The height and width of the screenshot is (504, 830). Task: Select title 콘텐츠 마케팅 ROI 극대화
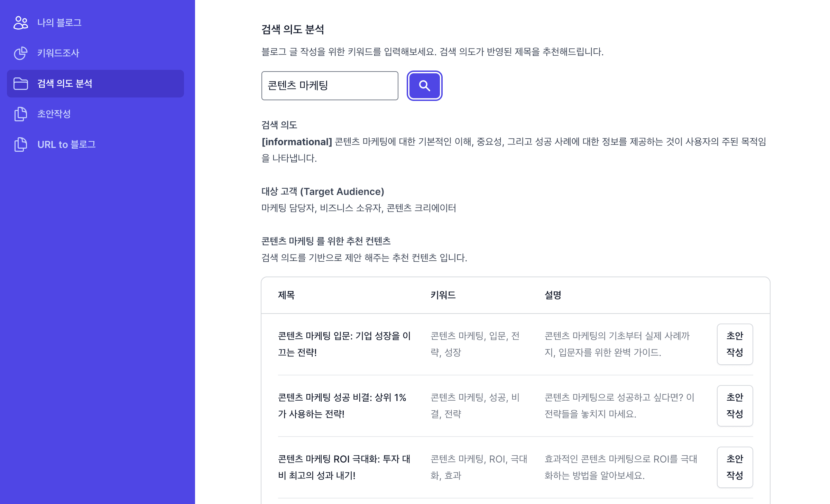pos(344,467)
